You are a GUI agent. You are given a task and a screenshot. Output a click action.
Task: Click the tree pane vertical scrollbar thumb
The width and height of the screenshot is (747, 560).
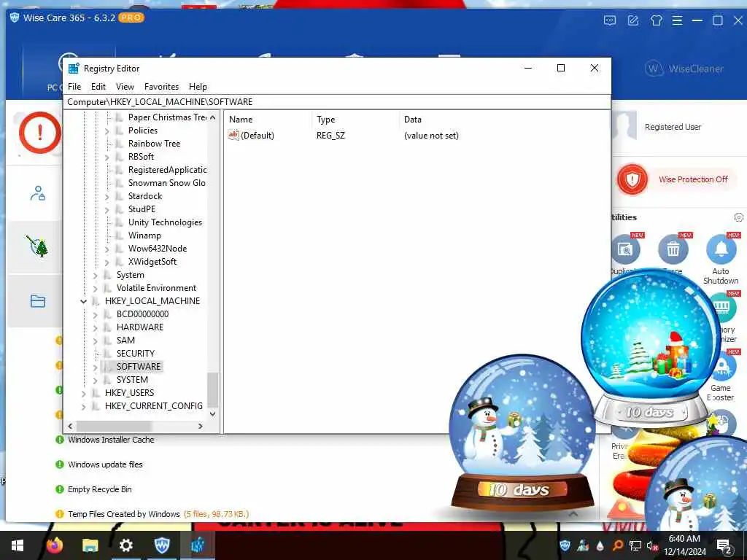click(212, 389)
